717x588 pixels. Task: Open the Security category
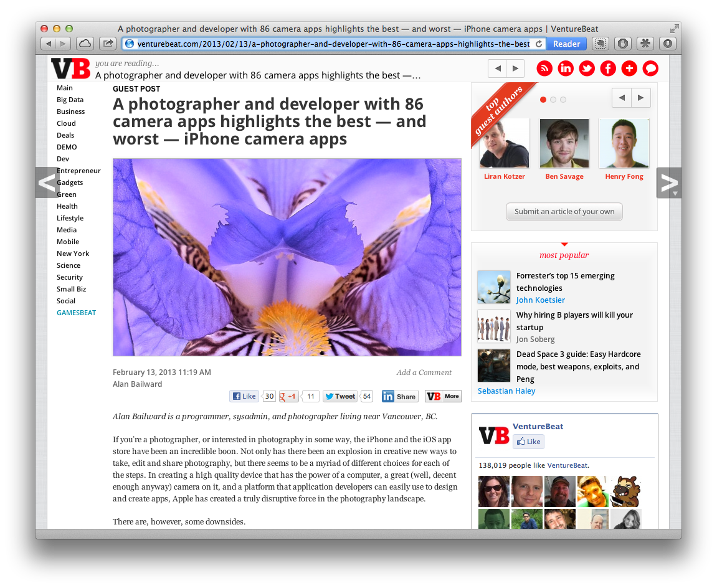pyautogui.click(x=70, y=278)
